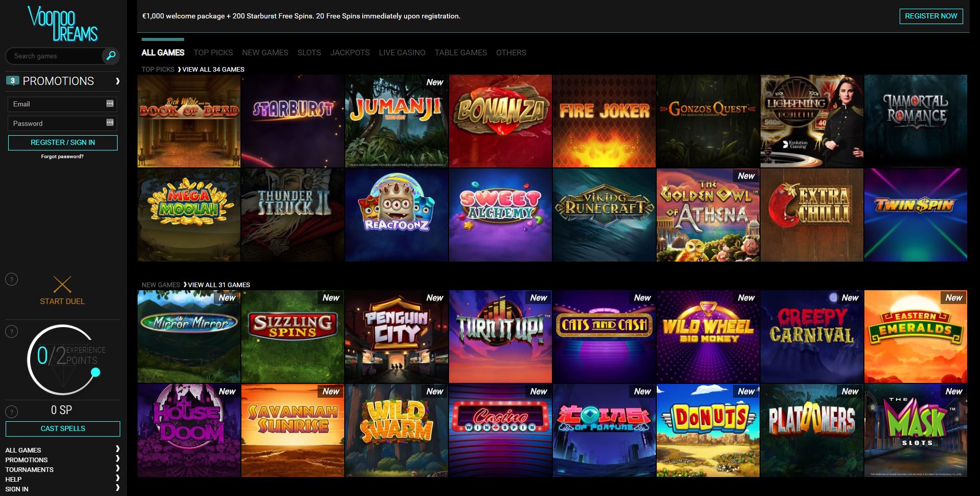Launch the Mega Moolah jackpot game

point(189,215)
